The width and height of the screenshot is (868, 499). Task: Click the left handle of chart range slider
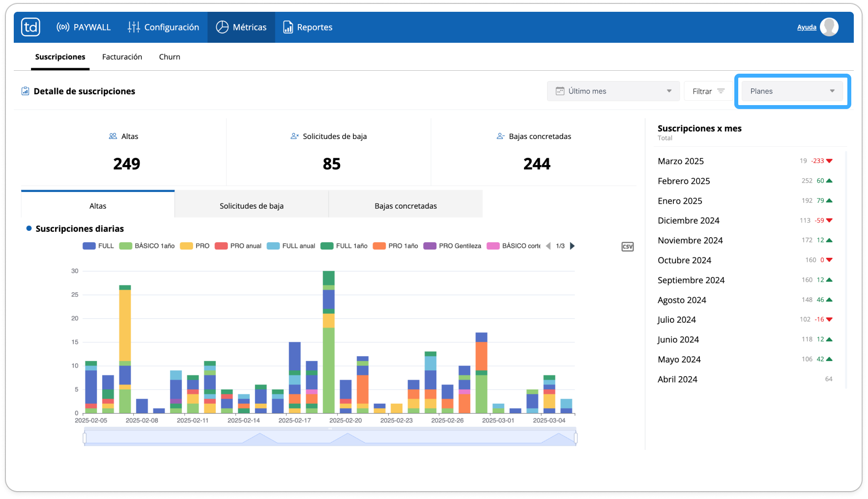click(85, 438)
